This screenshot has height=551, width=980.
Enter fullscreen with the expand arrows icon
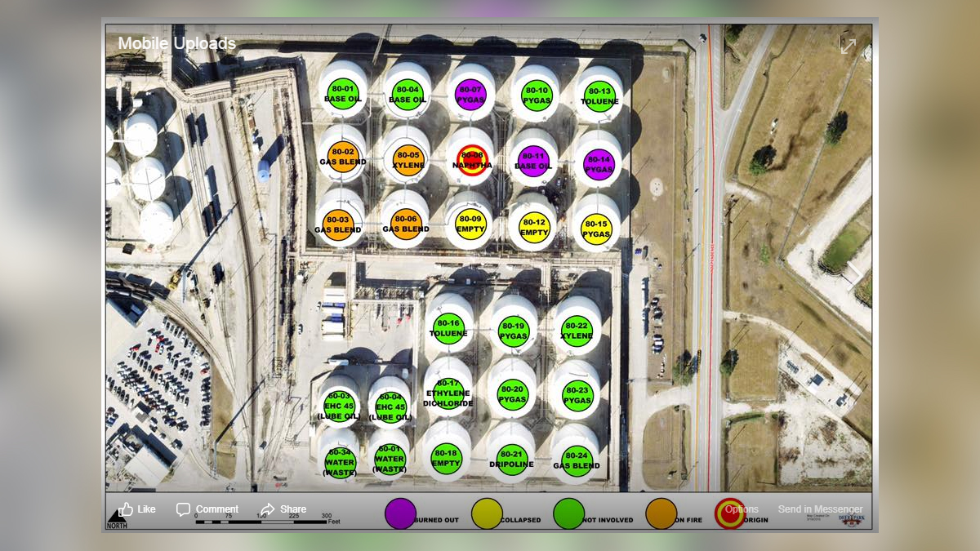pos(849,46)
